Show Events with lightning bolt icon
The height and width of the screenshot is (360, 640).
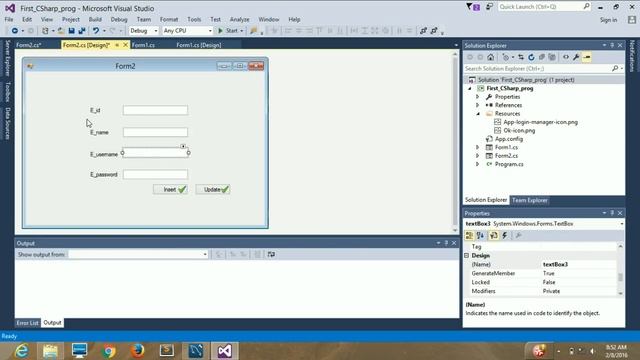505,236
